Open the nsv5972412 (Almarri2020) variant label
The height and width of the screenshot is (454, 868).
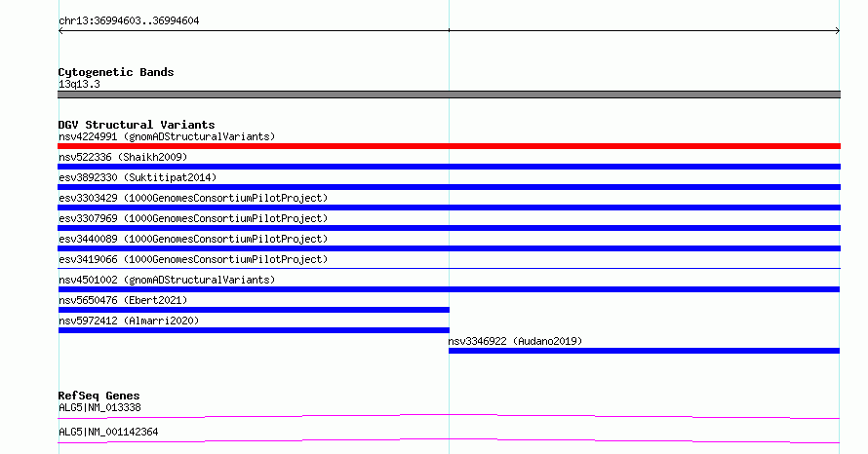(129, 321)
